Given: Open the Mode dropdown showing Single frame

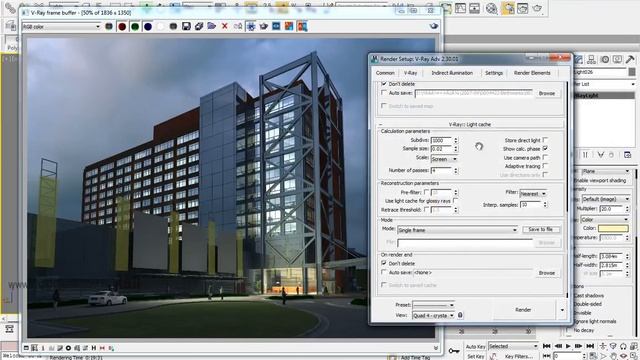Looking at the screenshot, I should coord(458,230).
